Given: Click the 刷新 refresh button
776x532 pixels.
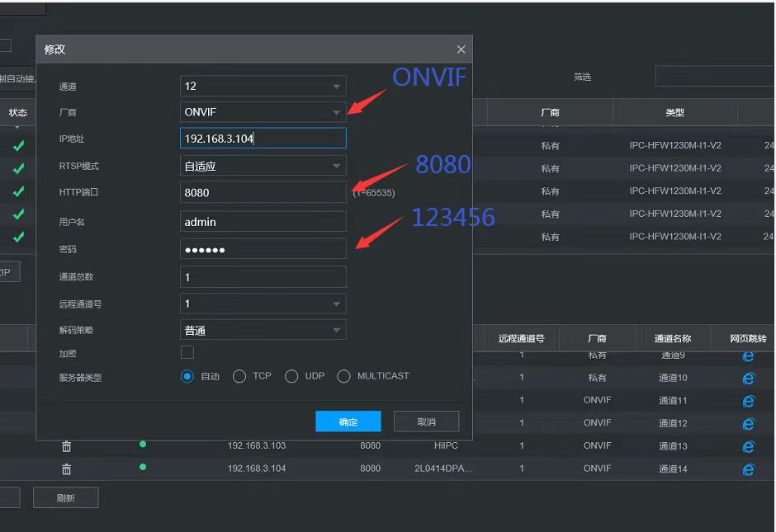Looking at the screenshot, I should [x=65, y=498].
